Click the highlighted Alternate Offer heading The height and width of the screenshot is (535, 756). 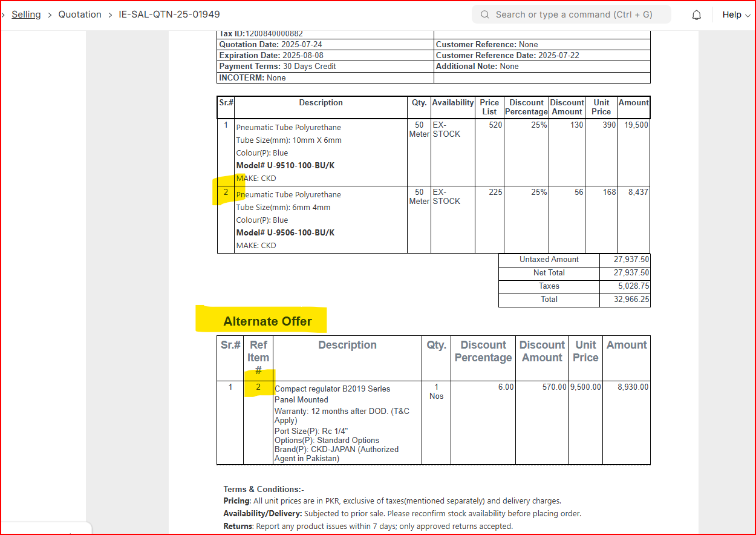tap(267, 321)
